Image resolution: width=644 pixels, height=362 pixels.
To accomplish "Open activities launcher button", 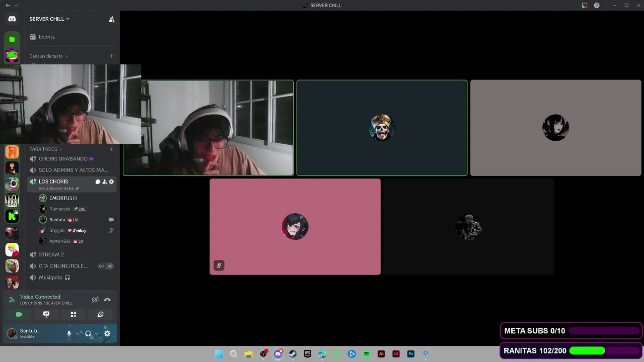I will (73, 314).
